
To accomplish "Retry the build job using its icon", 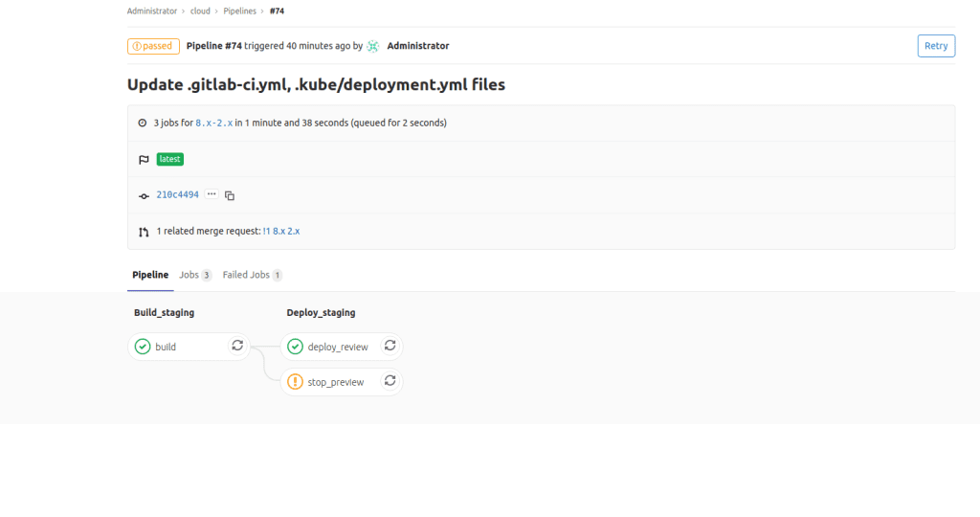I will click(x=237, y=346).
